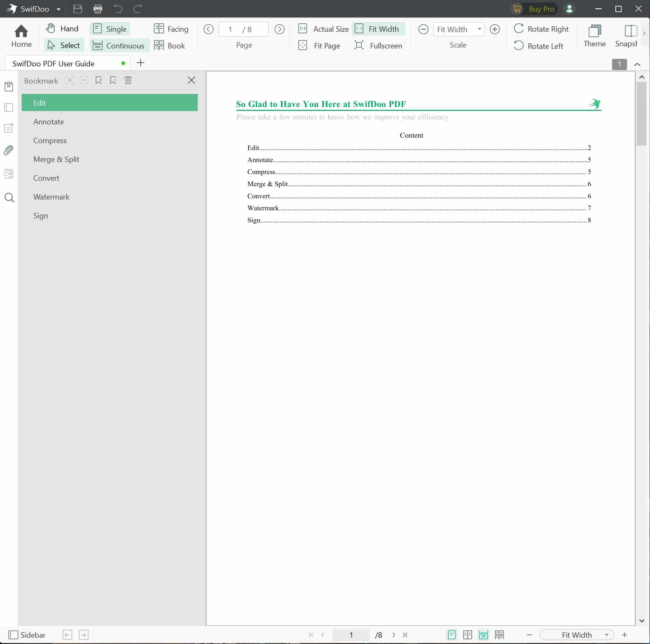Click the Print icon in title bar
The width and height of the screenshot is (650, 644).
98,9
